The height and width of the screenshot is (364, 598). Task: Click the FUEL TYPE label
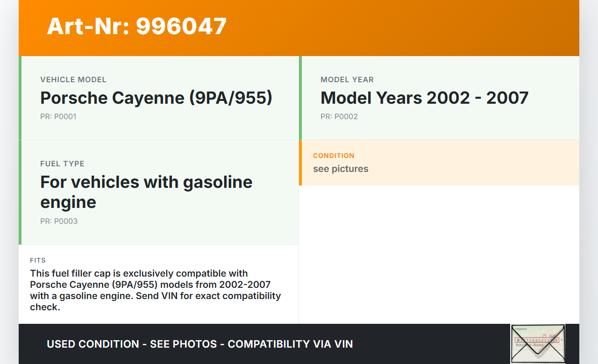[x=62, y=164]
